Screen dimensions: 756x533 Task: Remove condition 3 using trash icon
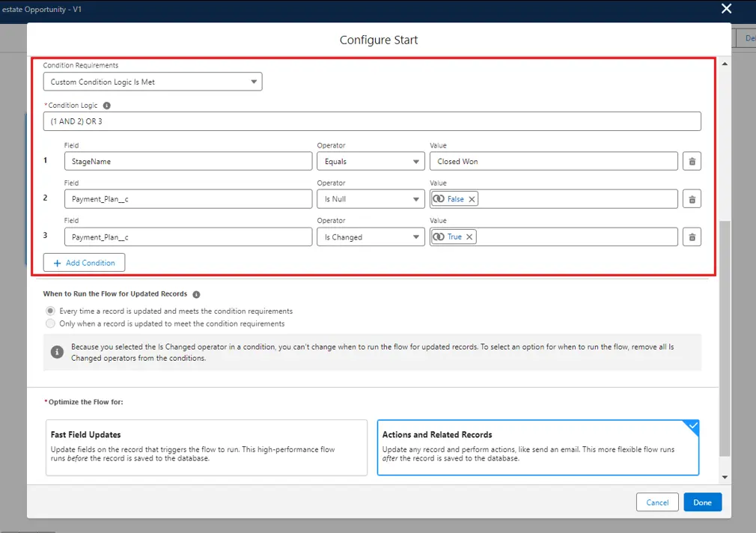pos(692,237)
